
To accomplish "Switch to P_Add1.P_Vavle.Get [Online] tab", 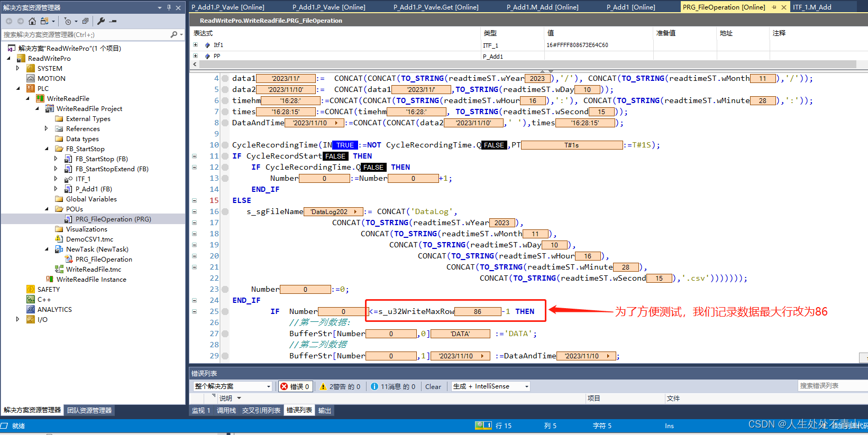I will click(x=436, y=7).
